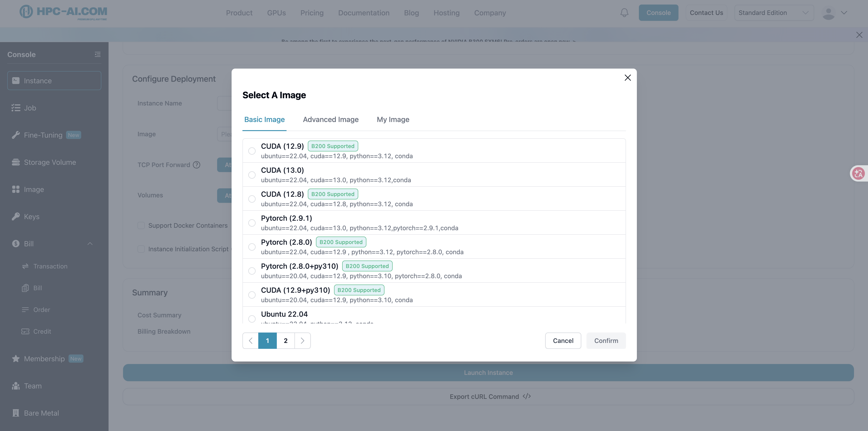
Task: Click the notification bell icon
Action: [624, 13]
